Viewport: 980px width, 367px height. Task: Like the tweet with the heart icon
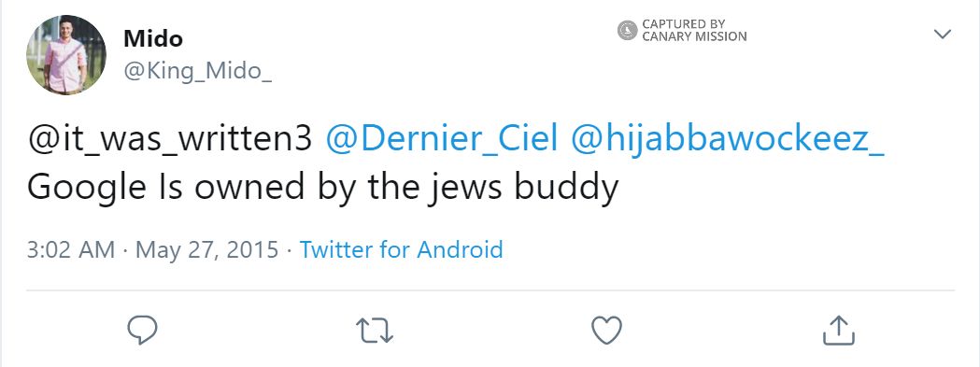607,330
